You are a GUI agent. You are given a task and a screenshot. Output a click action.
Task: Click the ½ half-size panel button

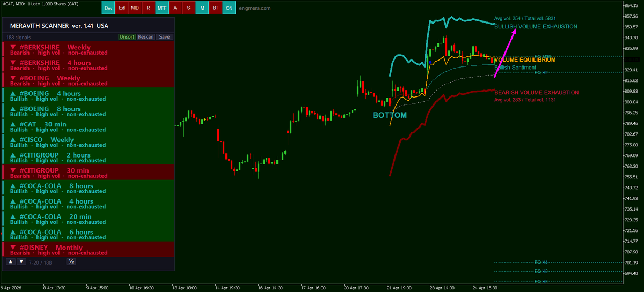tap(71, 261)
